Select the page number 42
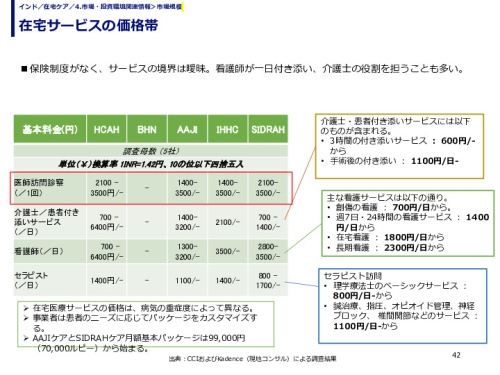500x375 pixels. coord(456,355)
